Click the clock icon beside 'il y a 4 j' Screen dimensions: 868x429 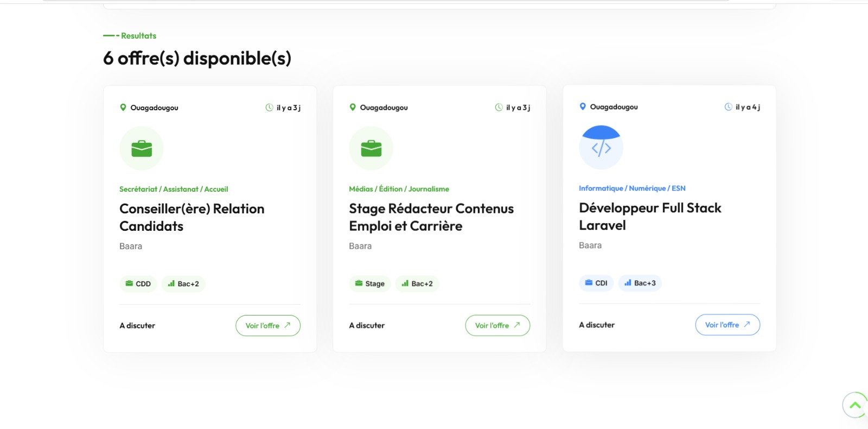(x=729, y=107)
